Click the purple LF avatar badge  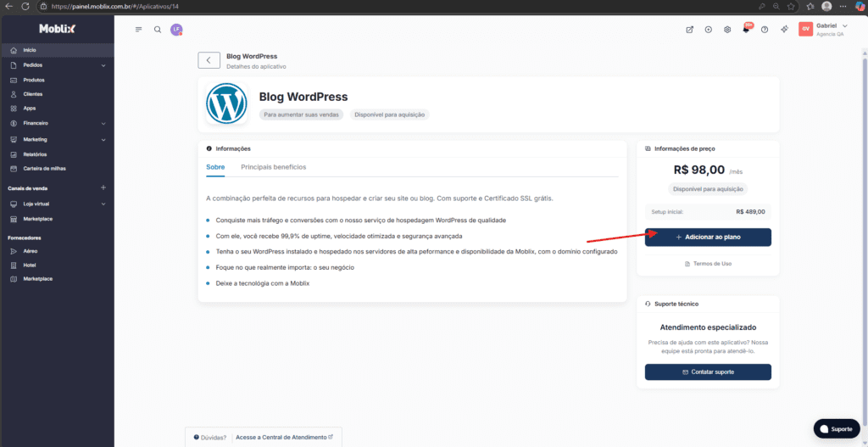[x=176, y=30]
